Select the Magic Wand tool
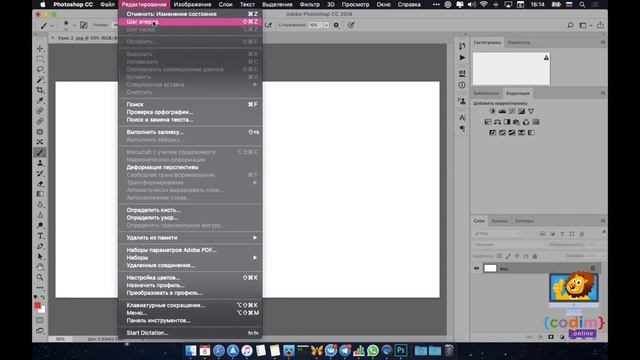Screen dimensions: 640x360 coord(40,80)
